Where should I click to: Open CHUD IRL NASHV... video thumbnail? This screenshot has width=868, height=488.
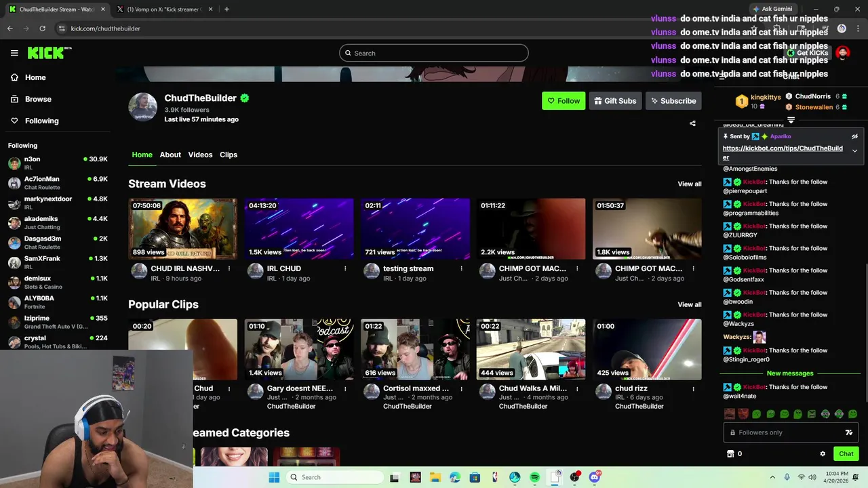click(183, 228)
